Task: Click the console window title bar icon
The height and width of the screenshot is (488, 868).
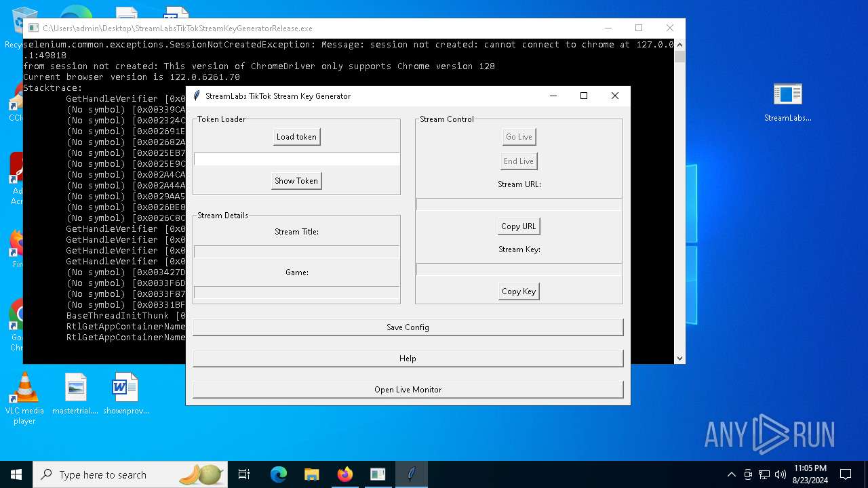Action: [x=33, y=28]
